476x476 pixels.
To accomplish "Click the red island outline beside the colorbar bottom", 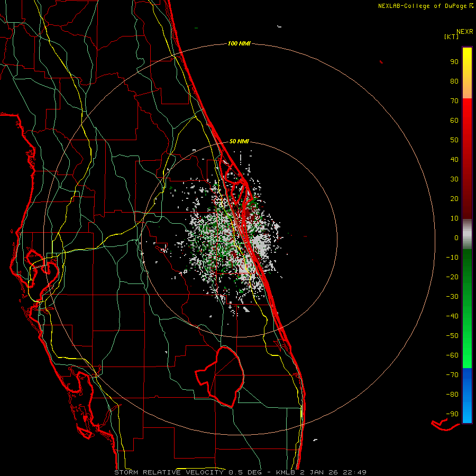I will coord(445,424).
